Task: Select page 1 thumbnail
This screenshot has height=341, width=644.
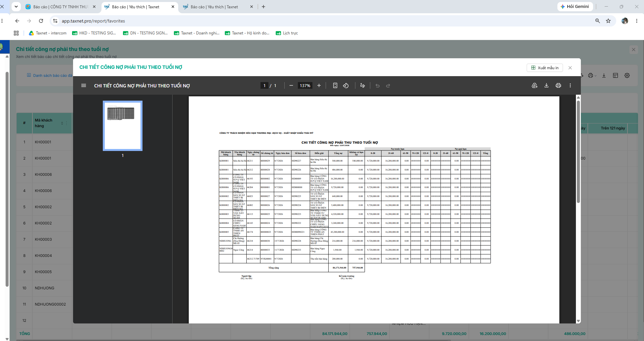Action: click(123, 126)
